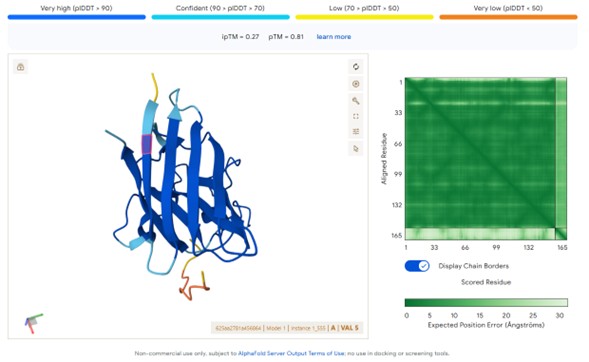Open the viewer controls panel wrench icon
This screenshot has width=589, height=362.
point(356,100)
